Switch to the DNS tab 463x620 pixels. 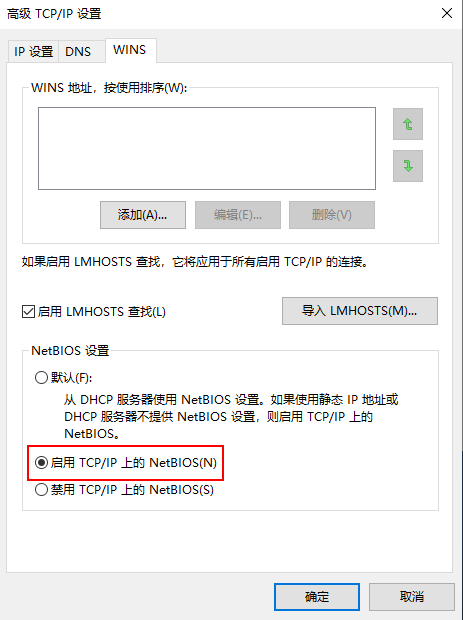coord(78,51)
